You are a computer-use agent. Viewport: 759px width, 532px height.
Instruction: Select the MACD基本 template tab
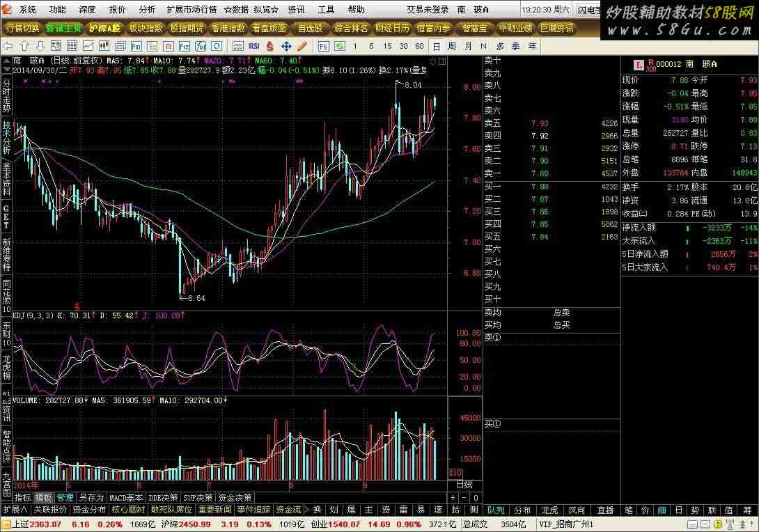(126, 498)
